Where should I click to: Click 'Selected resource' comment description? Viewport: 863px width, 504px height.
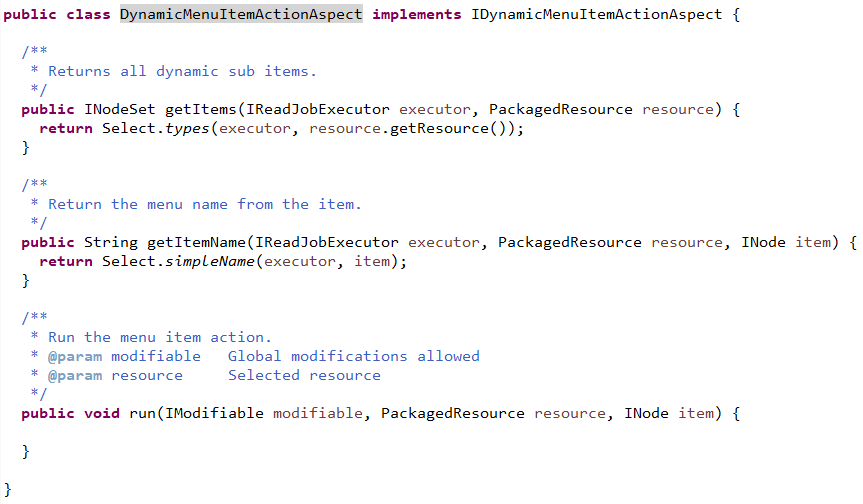(x=304, y=375)
